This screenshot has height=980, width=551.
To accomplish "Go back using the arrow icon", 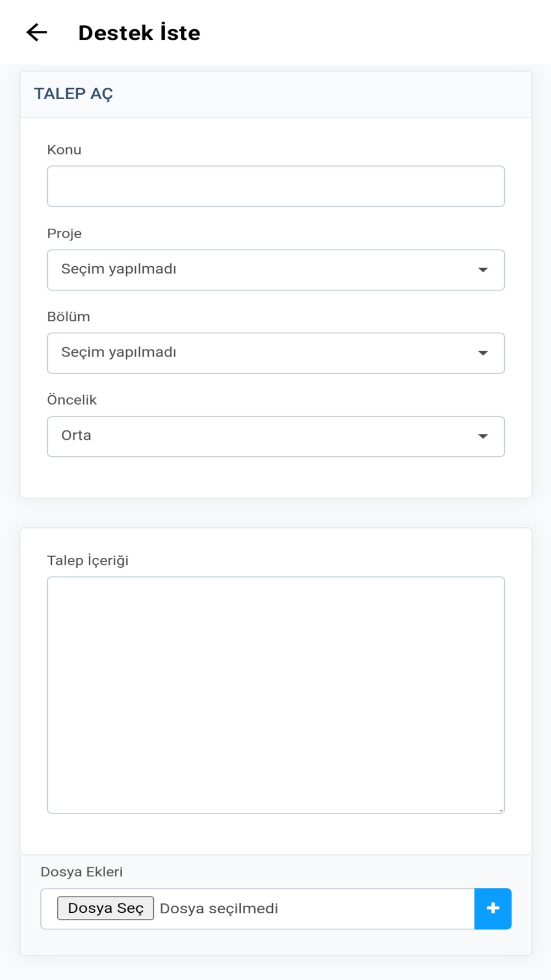I will [37, 33].
